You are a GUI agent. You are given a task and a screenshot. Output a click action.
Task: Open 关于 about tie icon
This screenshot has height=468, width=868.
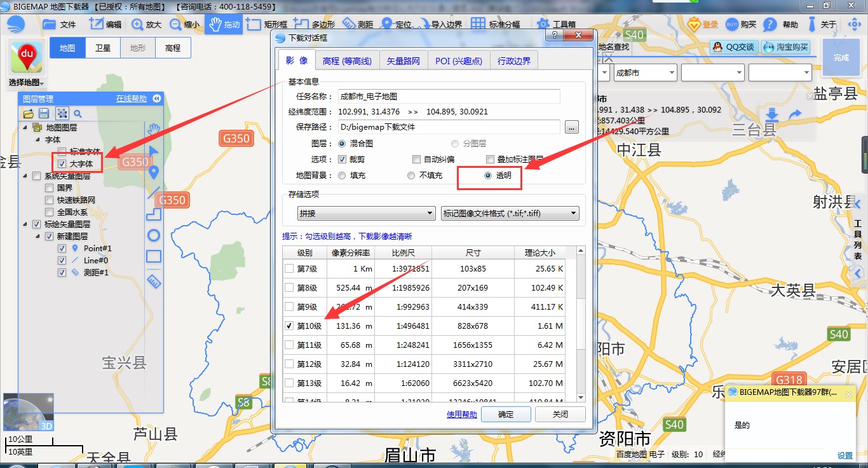click(812, 24)
